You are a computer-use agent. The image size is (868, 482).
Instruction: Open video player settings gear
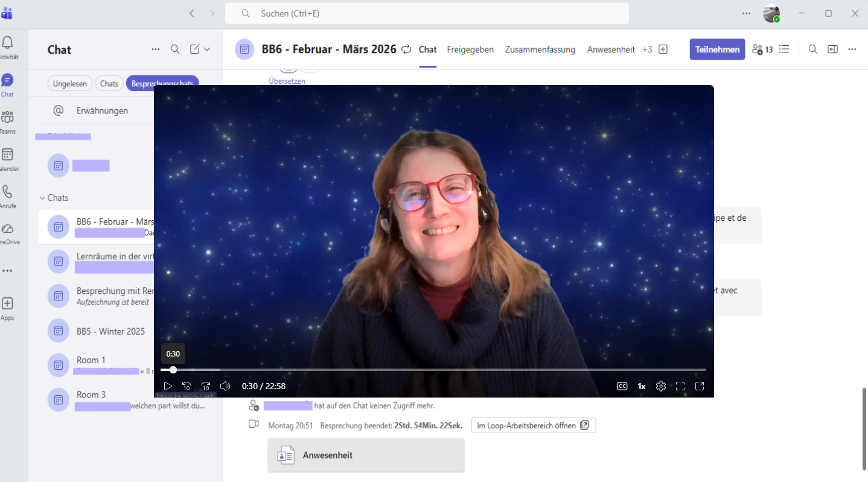pos(661,386)
